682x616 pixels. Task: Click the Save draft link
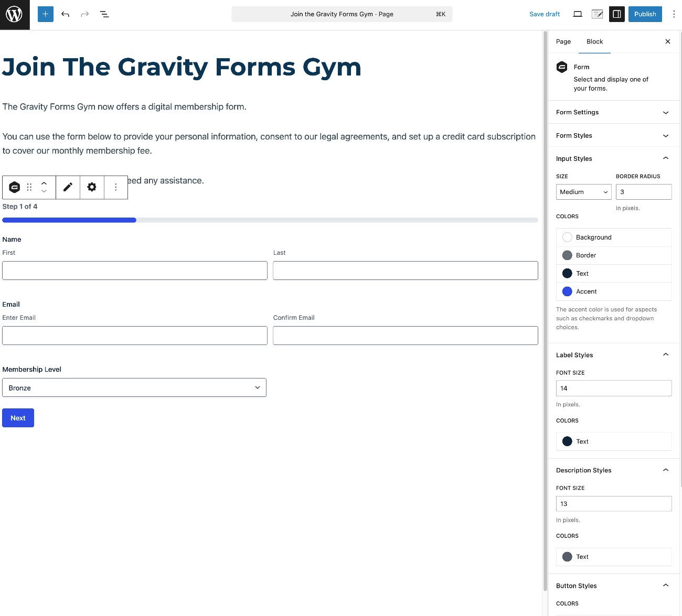pos(544,14)
